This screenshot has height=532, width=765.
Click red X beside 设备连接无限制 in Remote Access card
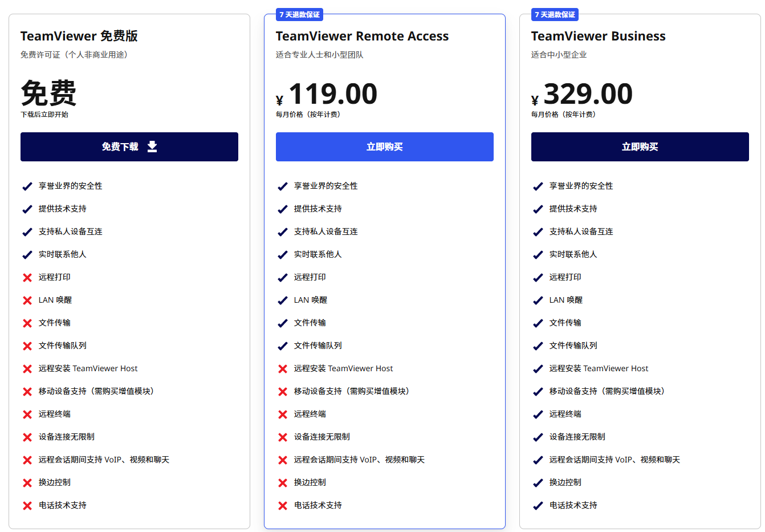click(282, 437)
